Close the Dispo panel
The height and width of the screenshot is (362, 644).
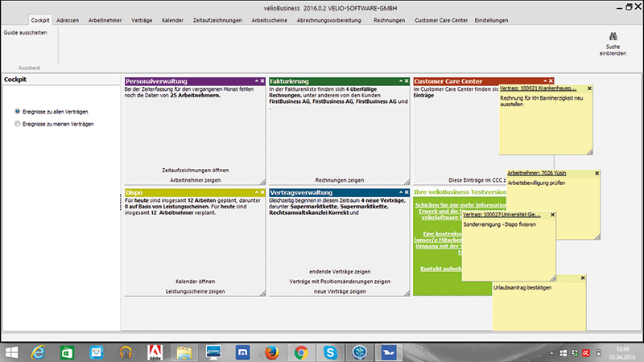tap(262, 192)
